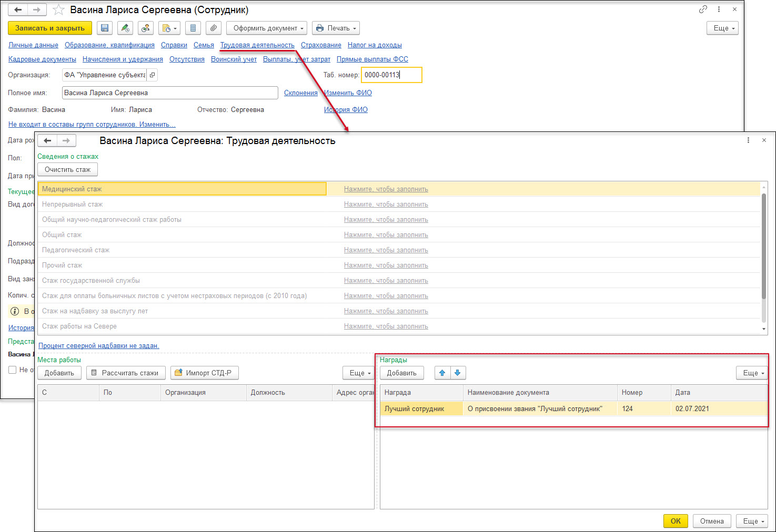This screenshot has height=532, width=776.
Task: Open Трудовая деятельность link
Action: click(257, 45)
